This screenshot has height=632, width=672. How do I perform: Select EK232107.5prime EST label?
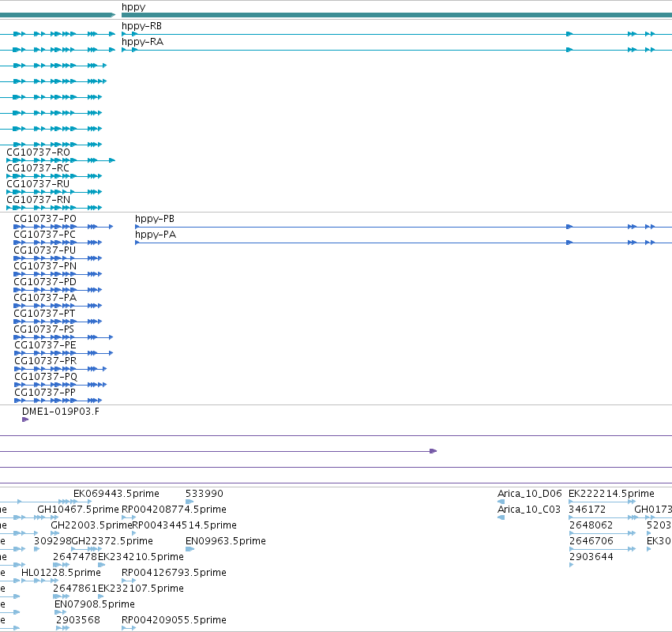[x=141, y=589]
